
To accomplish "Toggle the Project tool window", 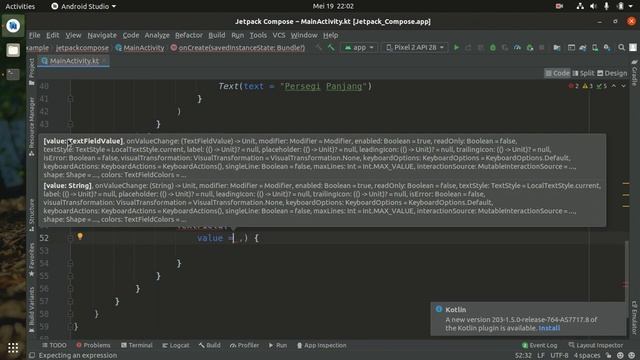I will [x=32, y=72].
